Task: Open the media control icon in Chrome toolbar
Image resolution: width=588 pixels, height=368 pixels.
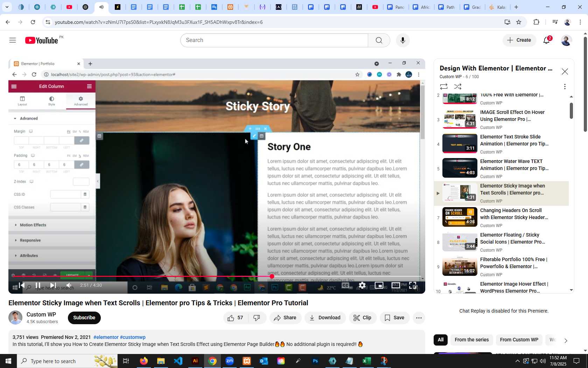Action: click(555, 22)
